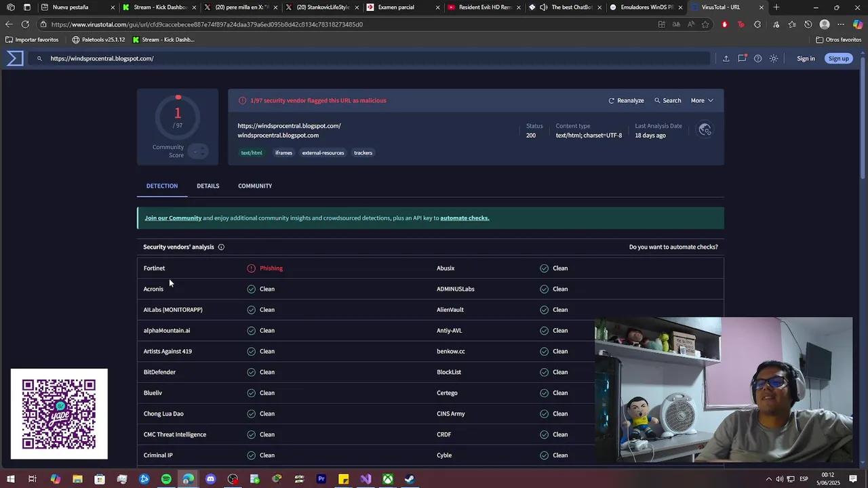Open the browser extensions puzzle icon
The width and height of the screenshot is (868, 488).
pos(757,24)
